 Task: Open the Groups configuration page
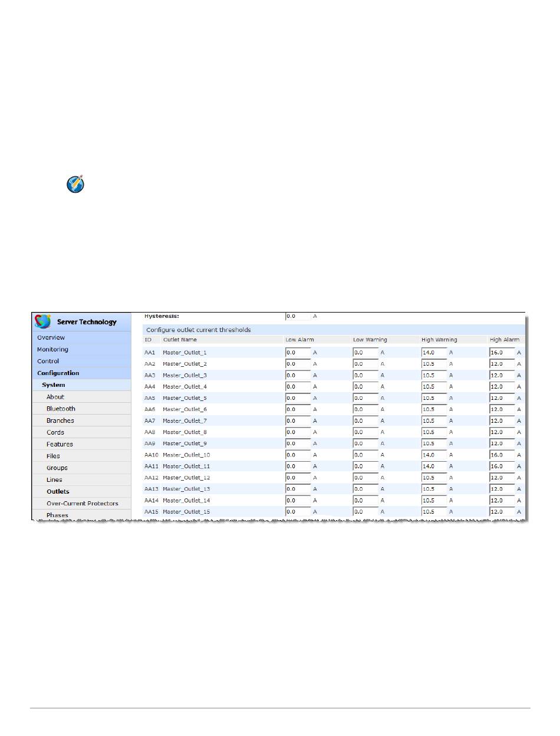point(83,468)
